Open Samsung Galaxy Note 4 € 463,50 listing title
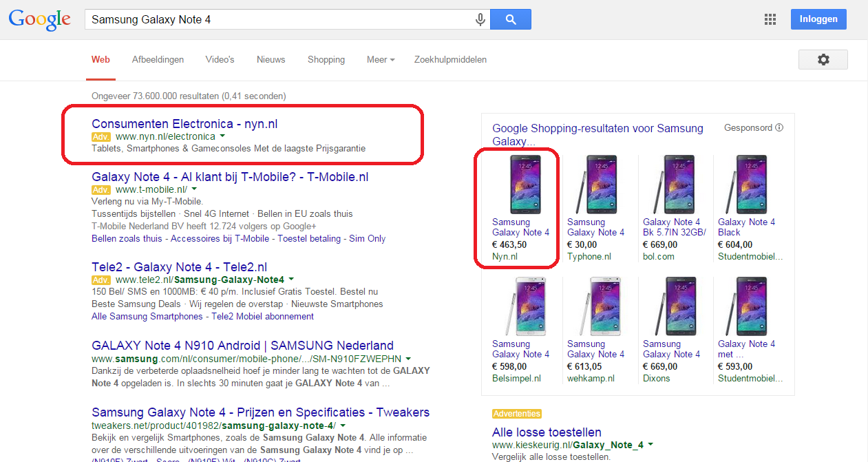 tap(520, 227)
